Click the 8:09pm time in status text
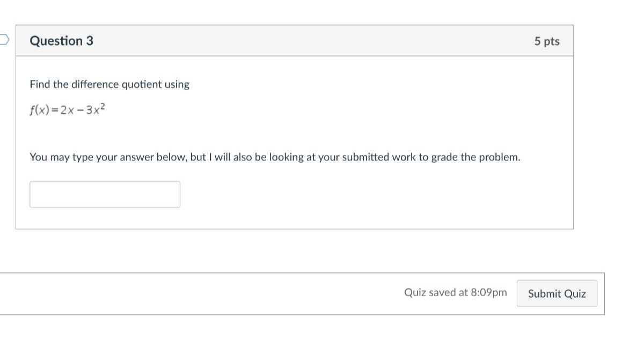The image size is (644, 360). coord(488,292)
